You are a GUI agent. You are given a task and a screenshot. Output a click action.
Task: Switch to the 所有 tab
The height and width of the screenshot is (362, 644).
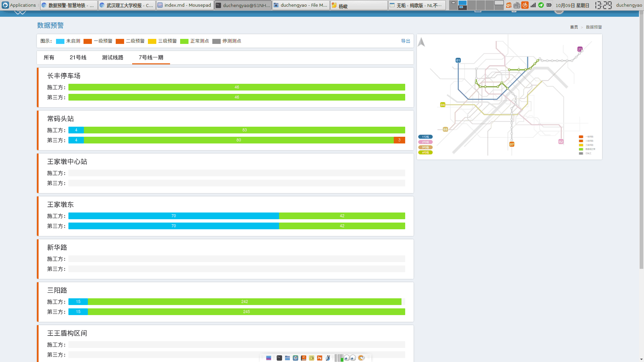[x=49, y=58]
